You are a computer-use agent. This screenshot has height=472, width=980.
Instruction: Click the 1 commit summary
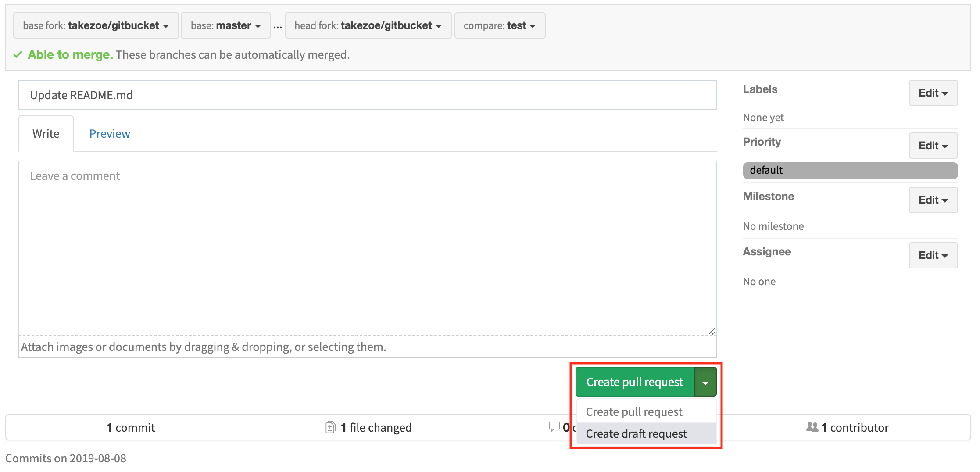[131, 427]
